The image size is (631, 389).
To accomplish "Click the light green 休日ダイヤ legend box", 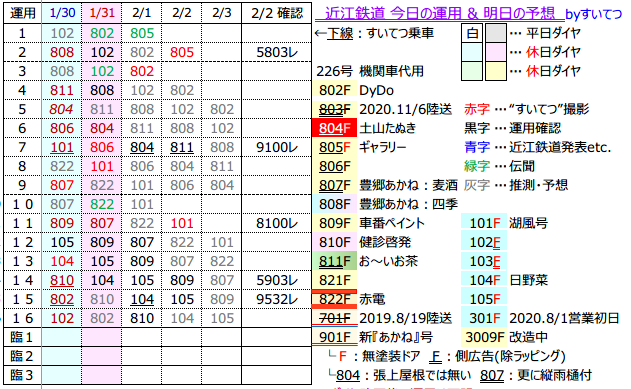I will (472, 71).
